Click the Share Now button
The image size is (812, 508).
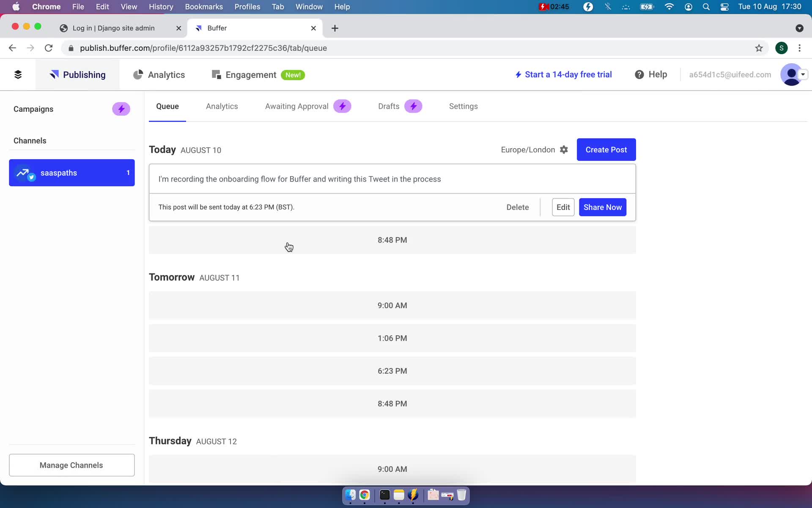[x=603, y=207]
